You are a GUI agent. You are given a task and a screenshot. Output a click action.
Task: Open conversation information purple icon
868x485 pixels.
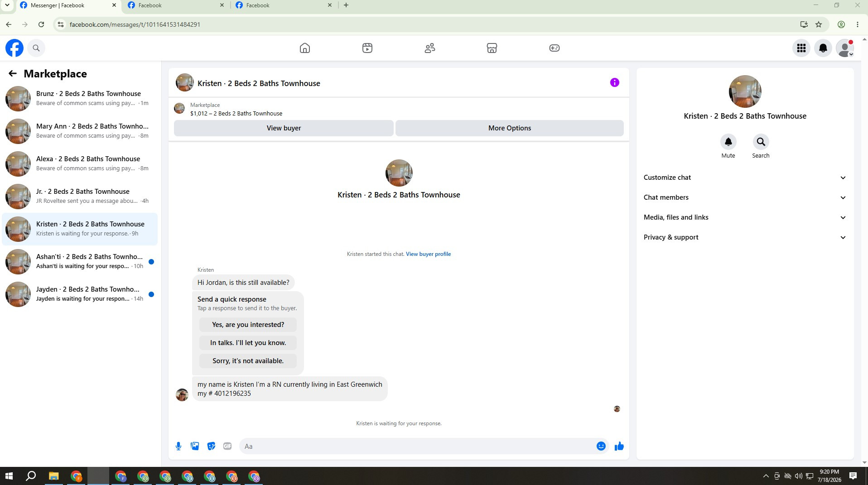615,82
